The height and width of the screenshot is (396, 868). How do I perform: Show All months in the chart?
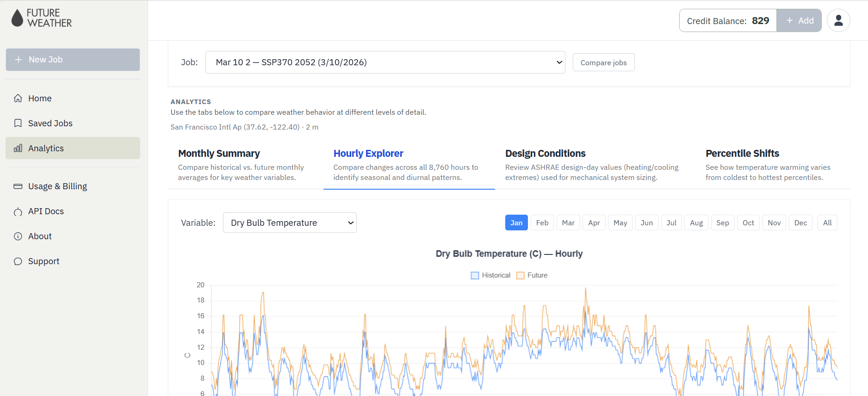pyautogui.click(x=827, y=223)
